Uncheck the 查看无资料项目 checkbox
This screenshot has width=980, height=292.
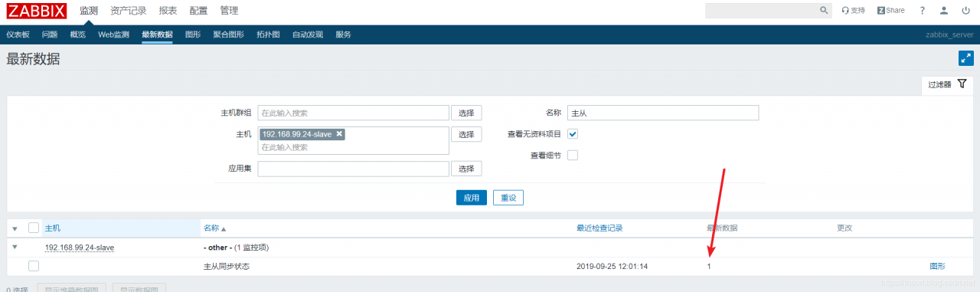click(573, 133)
